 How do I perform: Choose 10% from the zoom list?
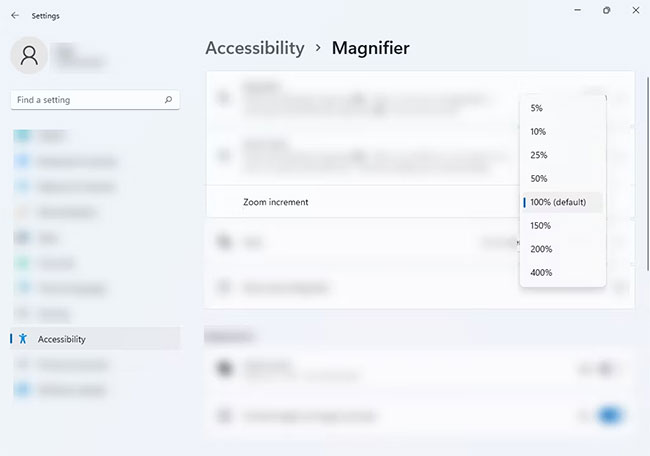point(538,132)
